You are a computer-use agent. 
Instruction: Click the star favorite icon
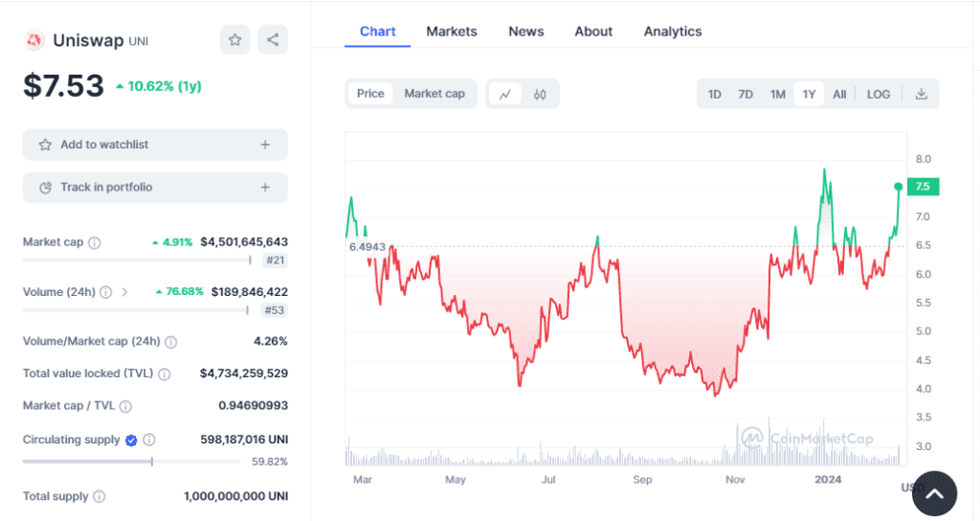coord(234,39)
